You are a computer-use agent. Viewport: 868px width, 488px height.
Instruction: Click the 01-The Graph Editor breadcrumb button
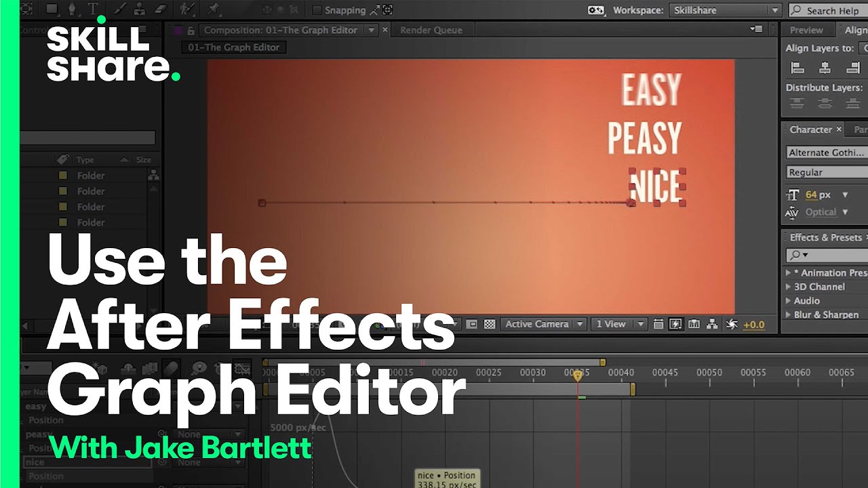[234, 47]
